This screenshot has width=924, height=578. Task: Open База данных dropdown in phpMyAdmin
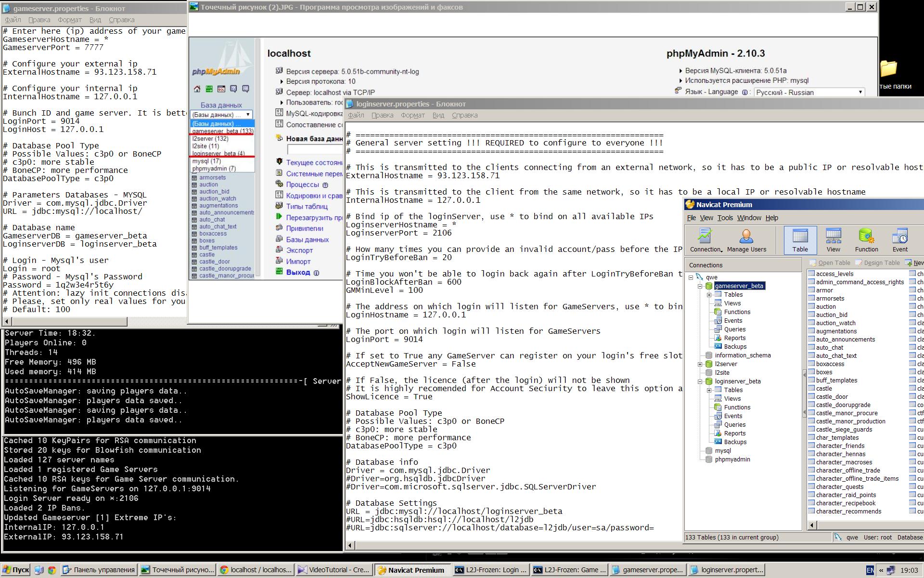[x=221, y=115]
